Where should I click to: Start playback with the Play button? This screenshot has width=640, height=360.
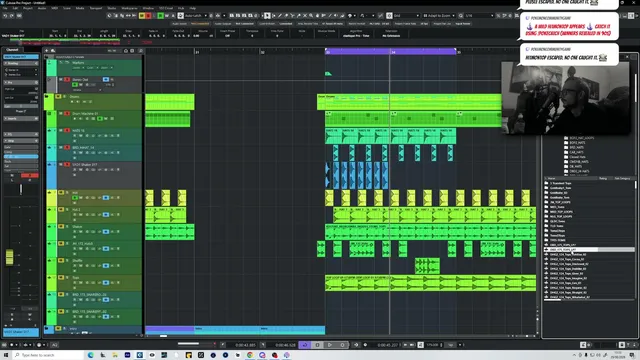[x=330, y=345]
